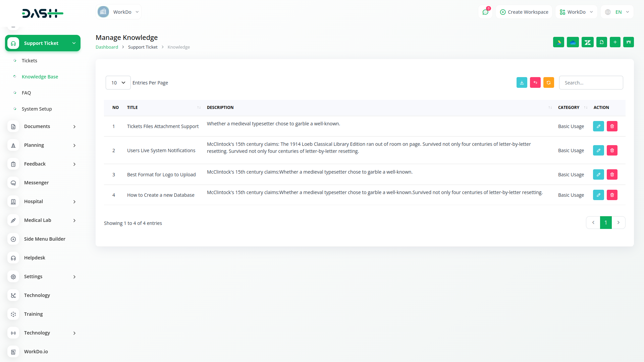The width and height of the screenshot is (644, 362).
Task: Click the green plus create button
Action: point(615,42)
